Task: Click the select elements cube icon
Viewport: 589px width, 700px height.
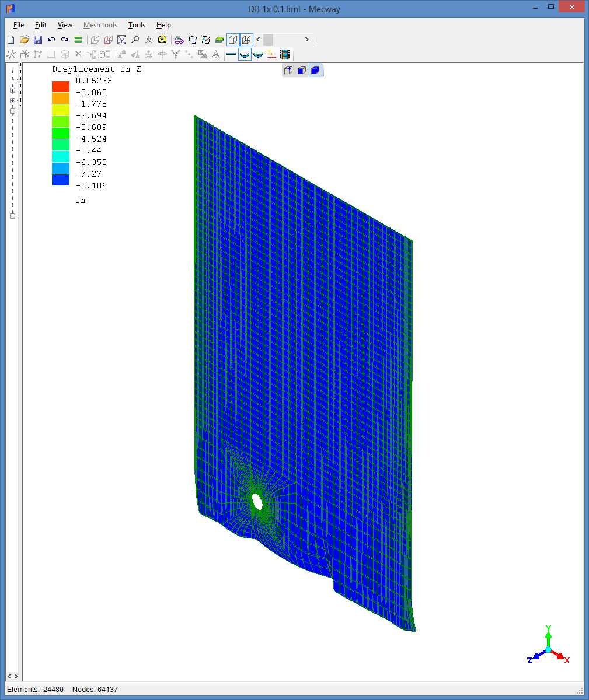Action: pyautogui.click(x=121, y=40)
